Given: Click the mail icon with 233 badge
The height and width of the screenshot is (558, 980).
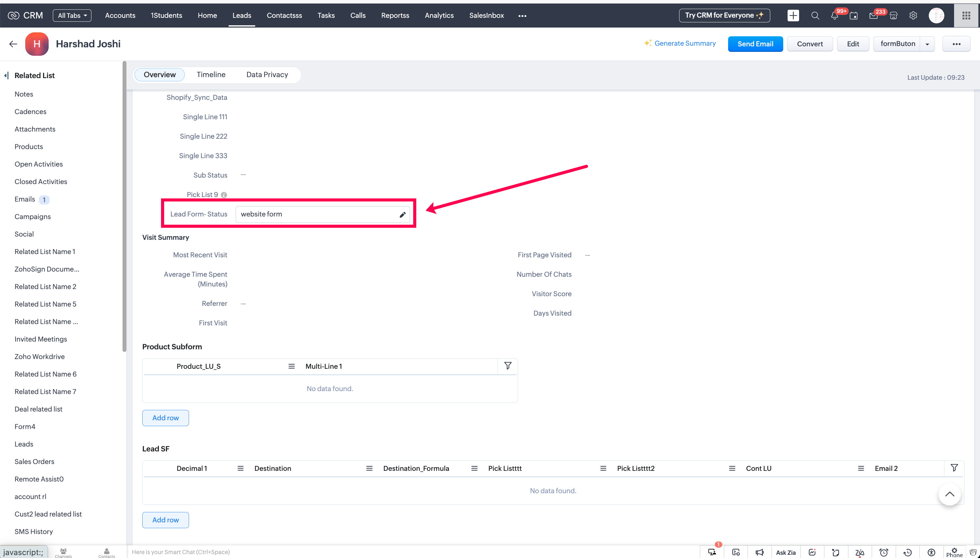Looking at the screenshot, I should (873, 16).
